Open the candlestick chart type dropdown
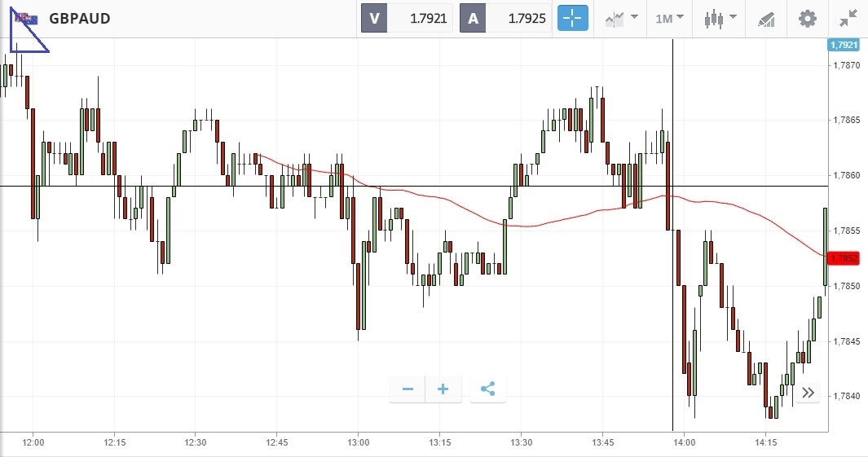868x457 pixels. (720, 18)
